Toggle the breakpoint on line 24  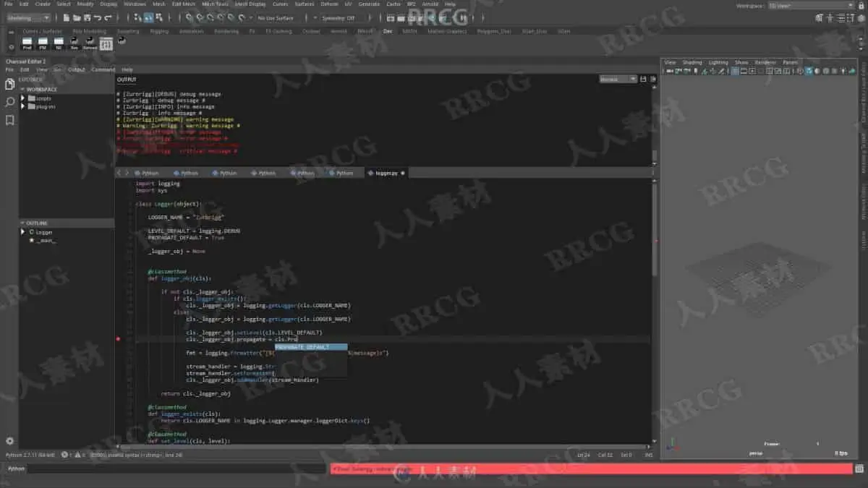[x=118, y=338]
